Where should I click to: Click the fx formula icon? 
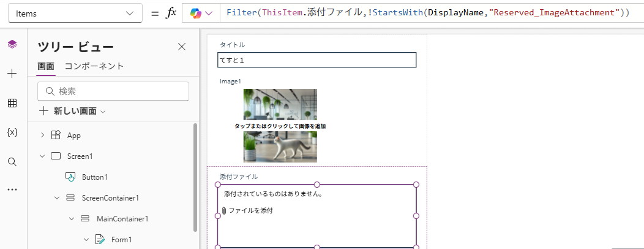click(x=171, y=13)
